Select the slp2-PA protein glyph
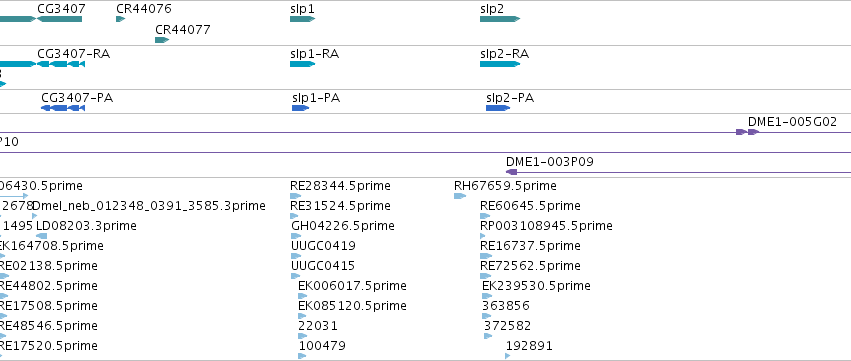 498,108
